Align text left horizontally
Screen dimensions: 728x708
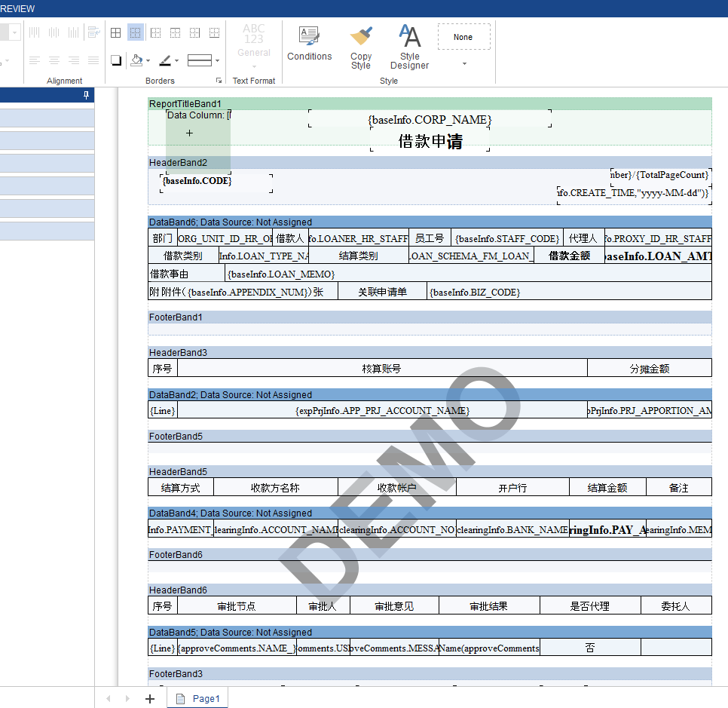click(35, 60)
